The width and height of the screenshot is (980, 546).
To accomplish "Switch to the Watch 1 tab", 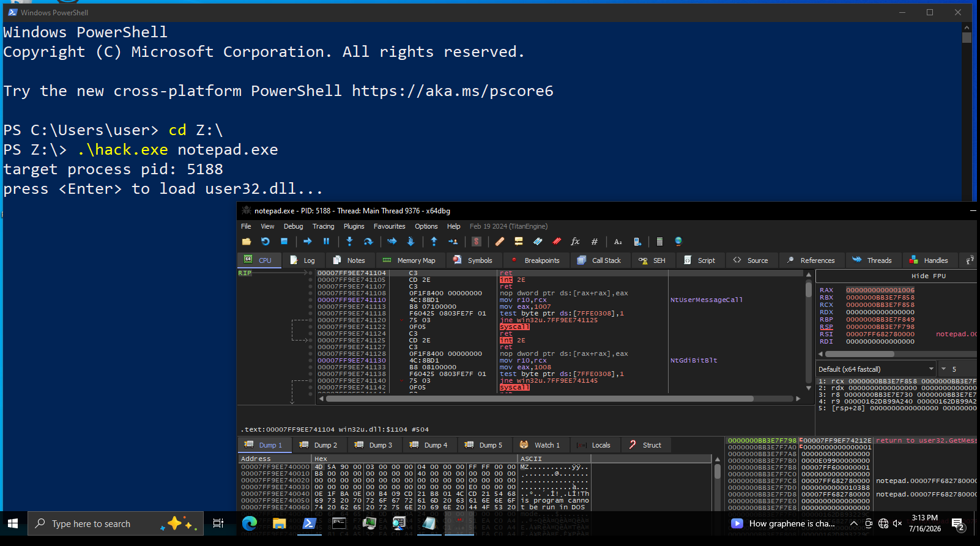I will click(540, 445).
